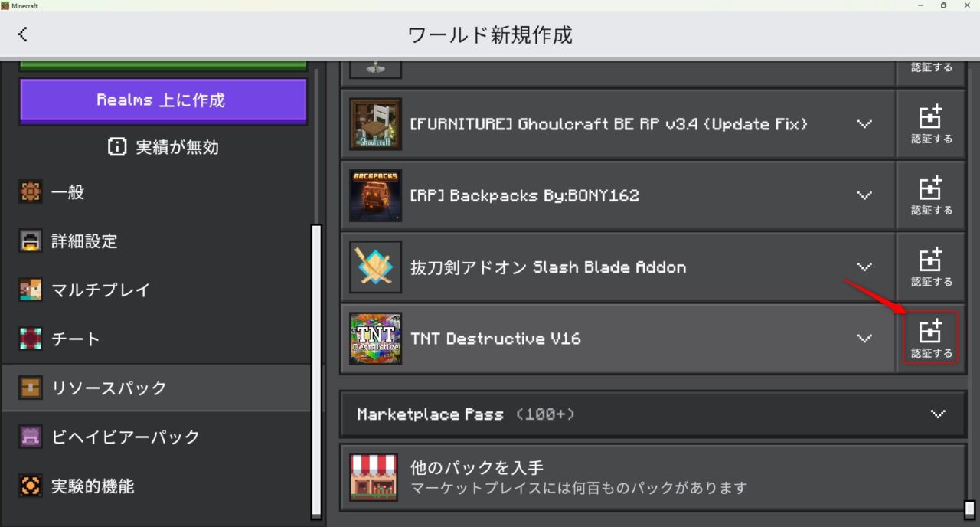This screenshot has width=980, height=527.
Task: Click the リソースパック chest icon
Action: (x=30, y=388)
